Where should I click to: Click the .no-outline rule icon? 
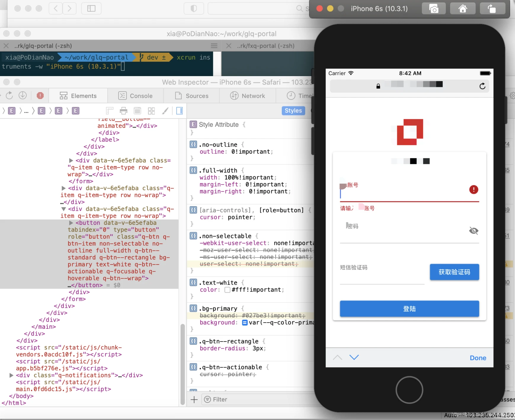193,144
